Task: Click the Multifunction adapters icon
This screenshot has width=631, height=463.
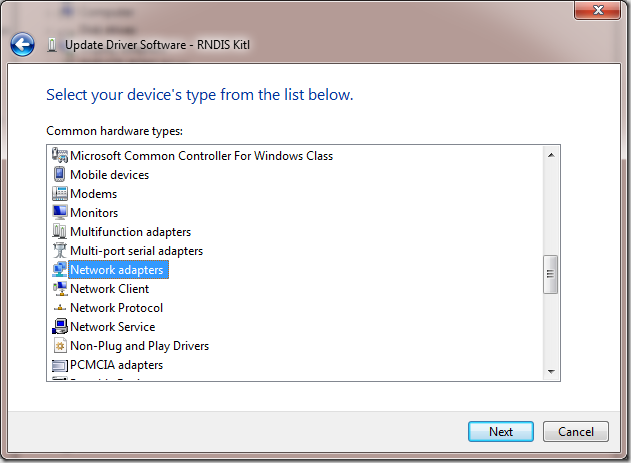Action: click(x=59, y=232)
